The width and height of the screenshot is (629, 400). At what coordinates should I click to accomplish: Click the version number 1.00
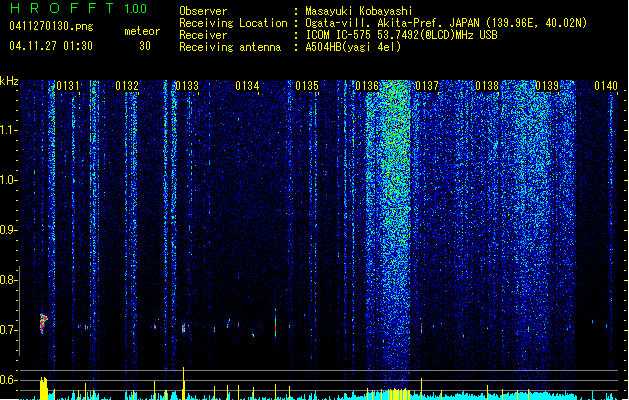(136, 9)
